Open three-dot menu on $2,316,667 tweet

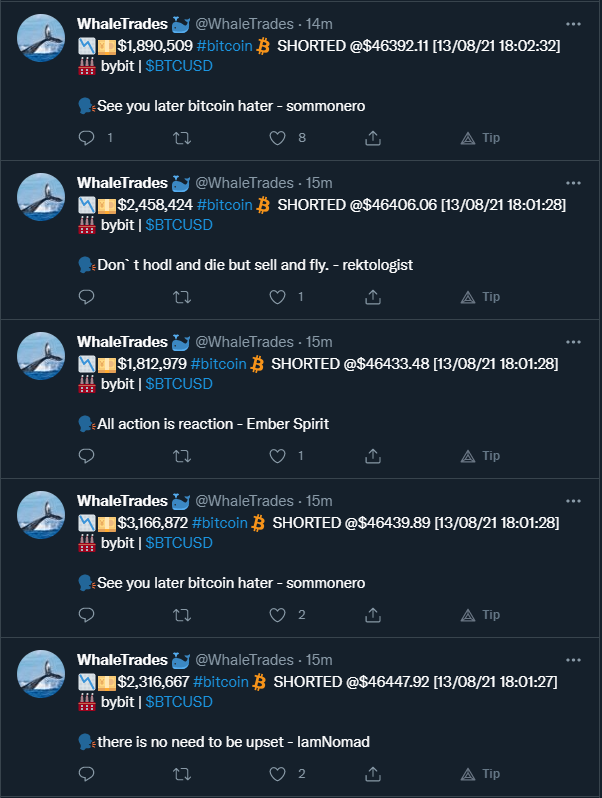(x=574, y=660)
